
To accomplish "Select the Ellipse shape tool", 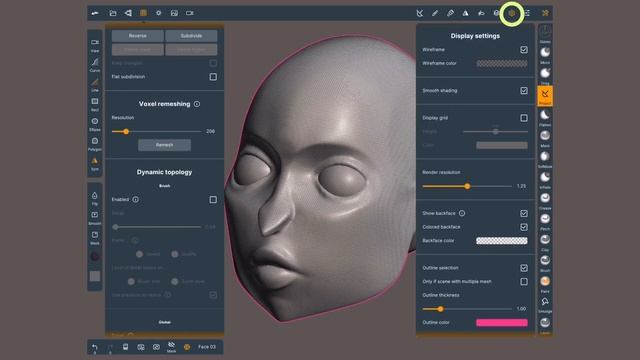I will pyautogui.click(x=95, y=124).
